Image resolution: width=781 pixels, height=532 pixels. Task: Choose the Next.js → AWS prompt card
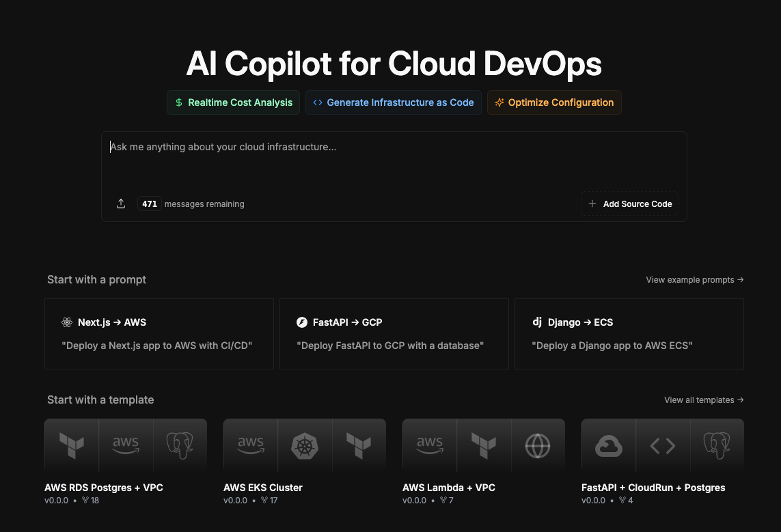pyautogui.click(x=159, y=334)
